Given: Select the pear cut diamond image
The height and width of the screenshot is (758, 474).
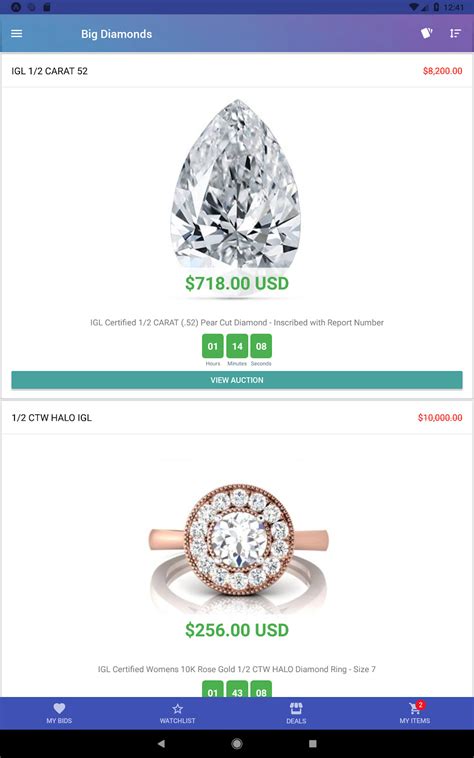Looking at the screenshot, I should click(236, 184).
